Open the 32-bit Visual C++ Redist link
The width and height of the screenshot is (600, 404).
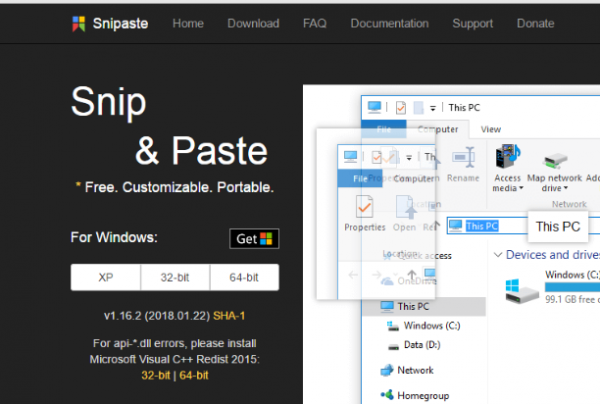click(155, 375)
